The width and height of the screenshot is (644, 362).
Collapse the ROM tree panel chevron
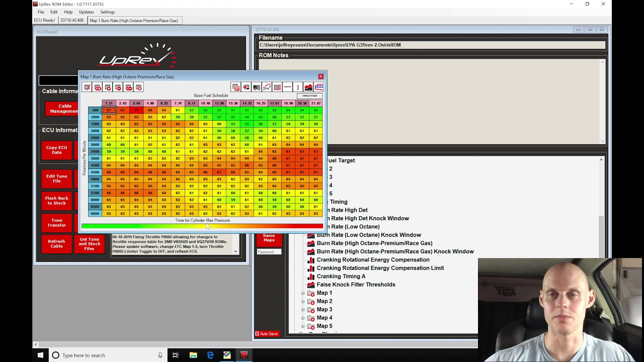pos(601,160)
